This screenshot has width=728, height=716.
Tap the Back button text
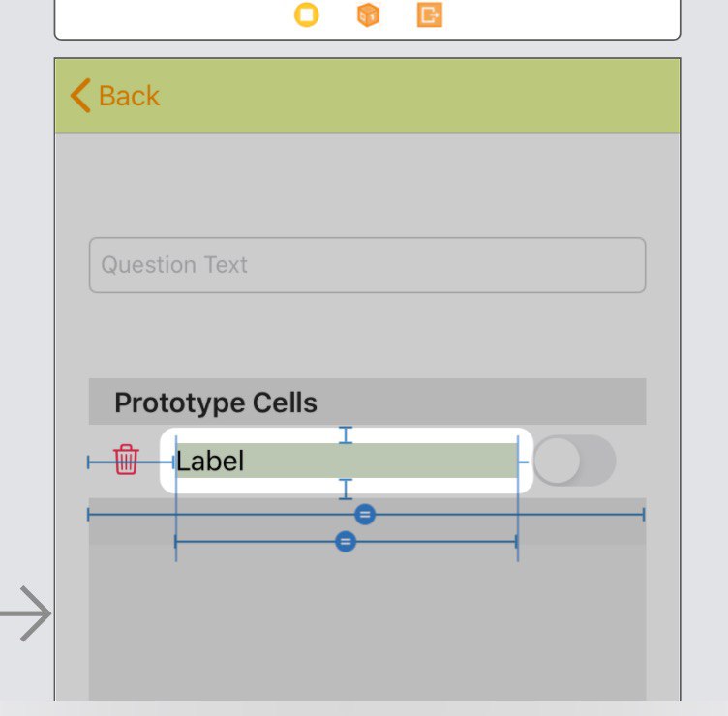click(129, 96)
